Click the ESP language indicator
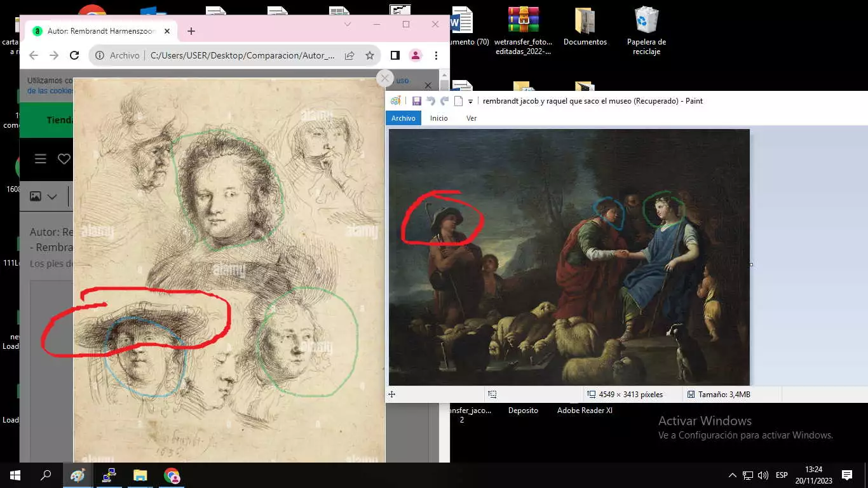The width and height of the screenshot is (868, 488). coord(782,475)
